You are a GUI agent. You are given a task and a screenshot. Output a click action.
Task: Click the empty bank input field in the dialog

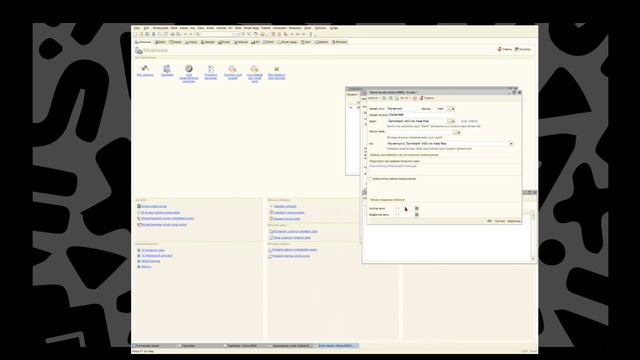tap(420, 133)
